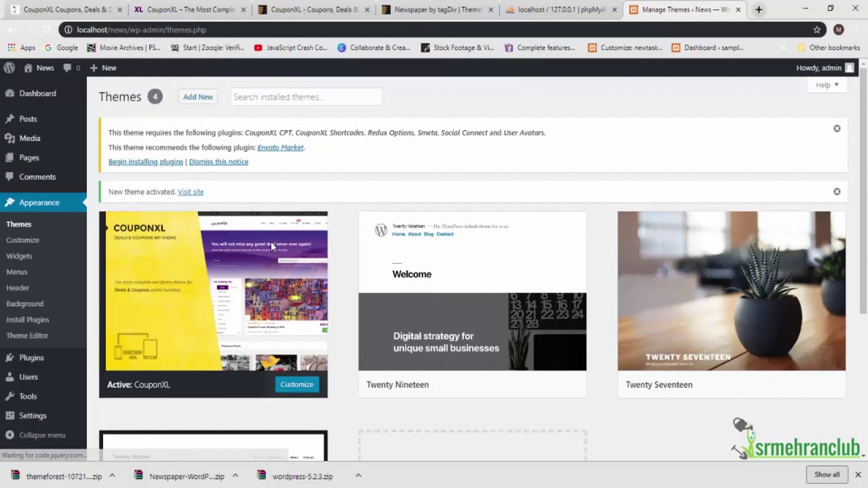This screenshot has width=868, height=488.
Task: Click the WordPress logo in admin bar
Action: coord(9,68)
